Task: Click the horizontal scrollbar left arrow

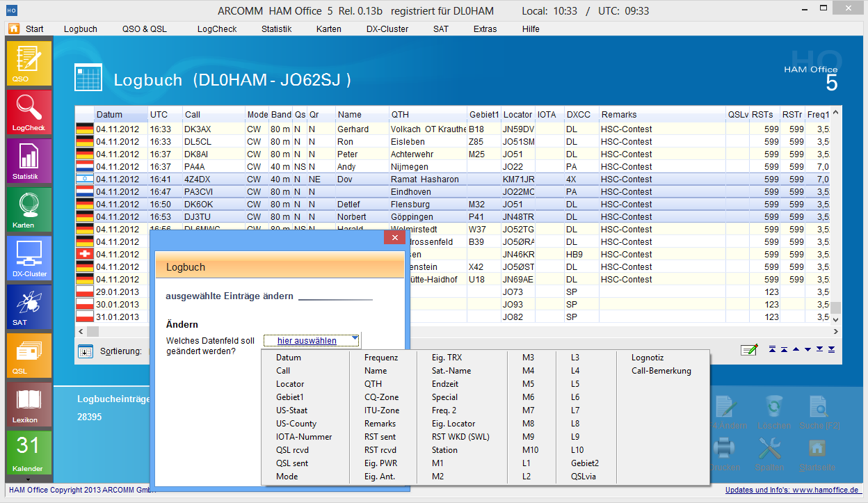Action: coord(80,331)
